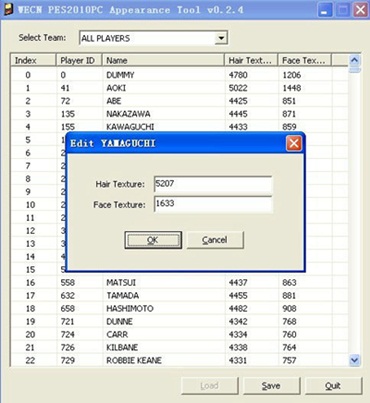Close the main application window
The width and height of the screenshot is (370, 403).
point(360,10)
